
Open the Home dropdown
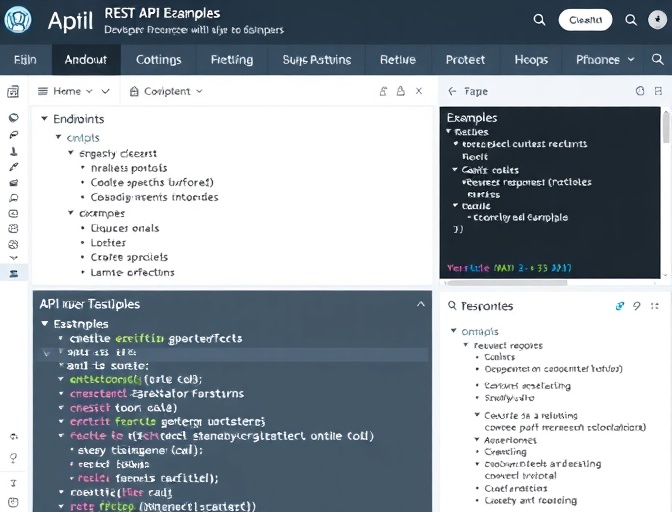click(73, 91)
